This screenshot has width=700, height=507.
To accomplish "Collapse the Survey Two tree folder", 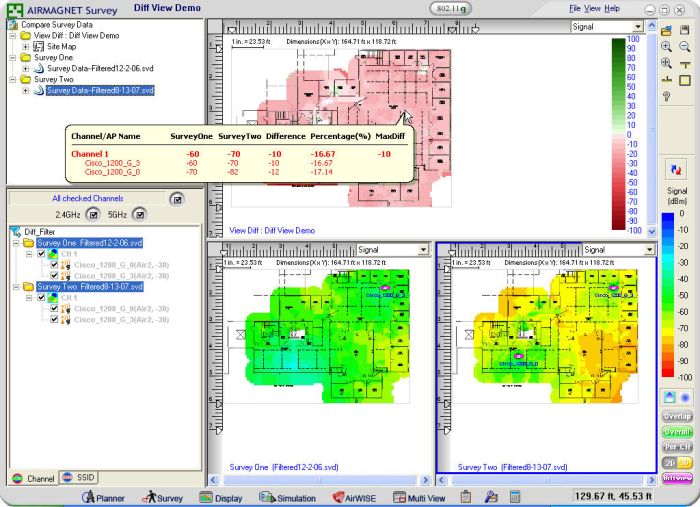I will click(x=11, y=79).
